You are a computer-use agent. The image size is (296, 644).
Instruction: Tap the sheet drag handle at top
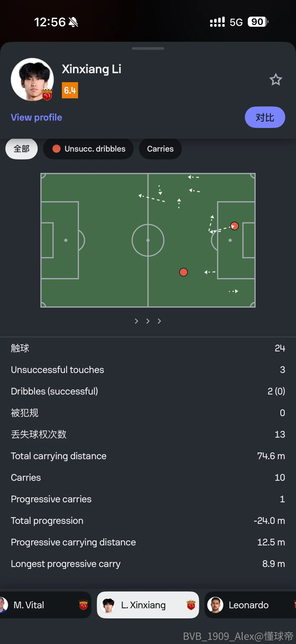pyautogui.click(x=148, y=49)
